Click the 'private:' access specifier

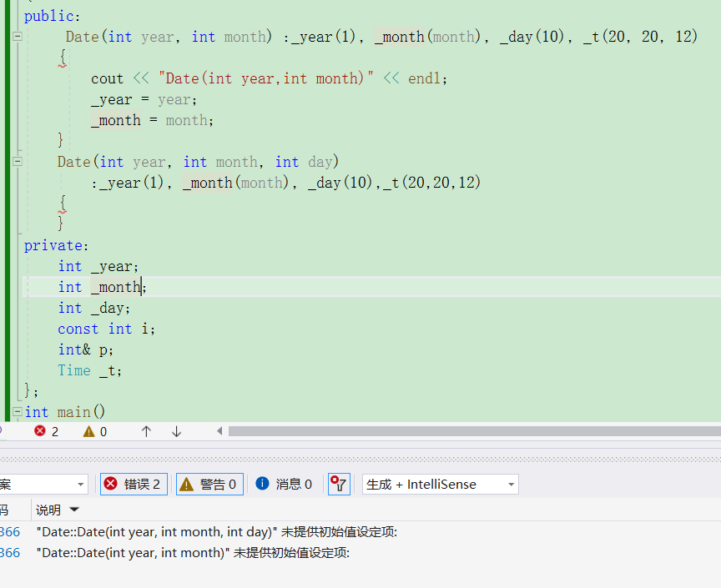click(x=56, y=245)
